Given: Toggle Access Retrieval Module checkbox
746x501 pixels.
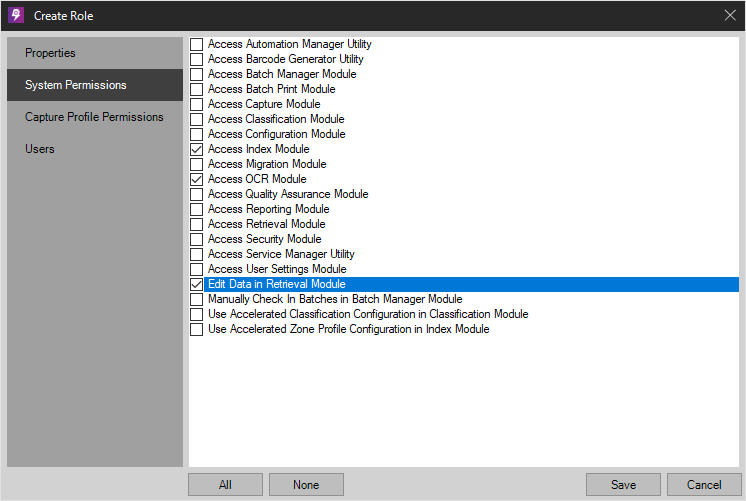Looking at the screenshot, I should (x=196, y=224).
